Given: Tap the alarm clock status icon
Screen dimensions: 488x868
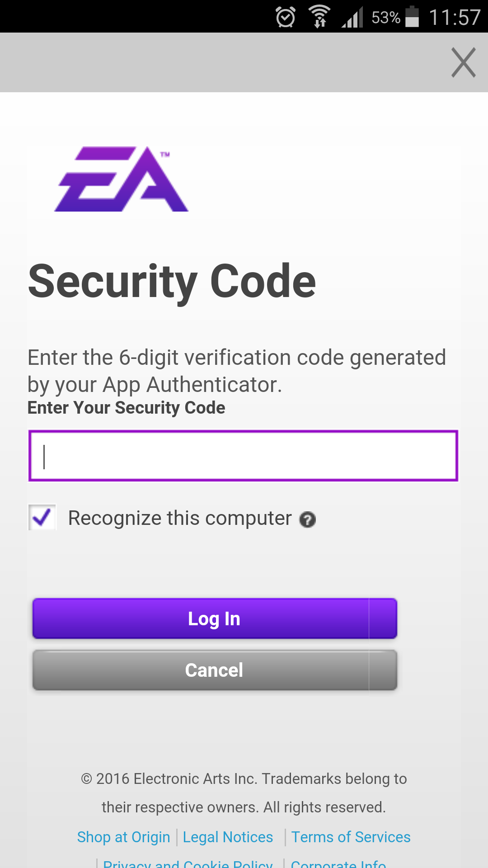Looking at the screenshot, I should [x=286, y=17].
